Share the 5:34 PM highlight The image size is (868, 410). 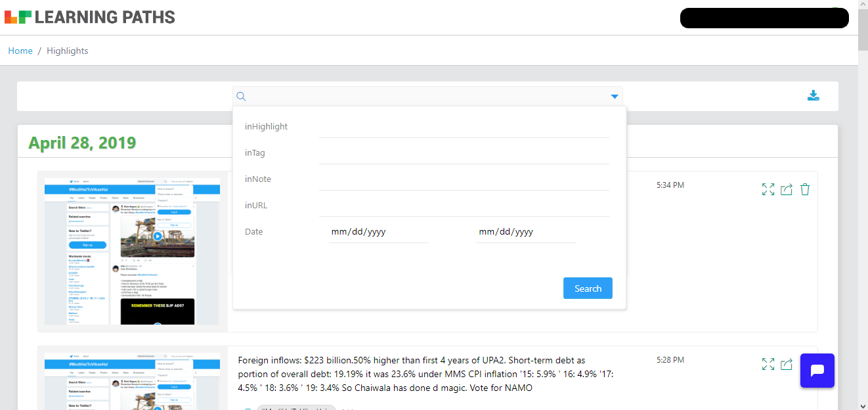(x=787, y=190)
